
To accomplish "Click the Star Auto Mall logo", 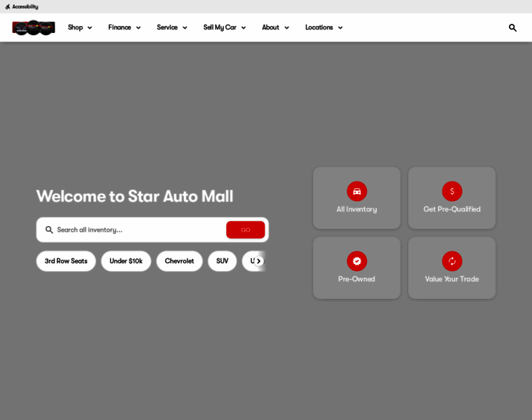I will coord(34,27).
